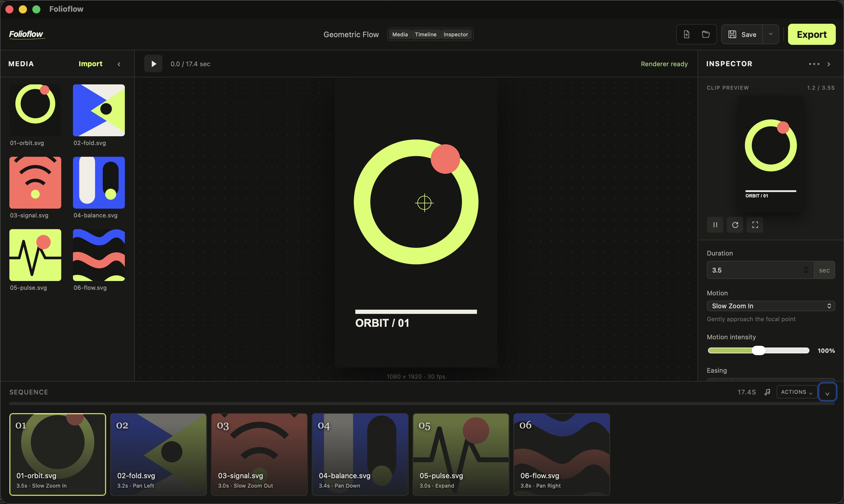
Task: Collapse the Inspector panel chevron
Action: tap(829, 64)
